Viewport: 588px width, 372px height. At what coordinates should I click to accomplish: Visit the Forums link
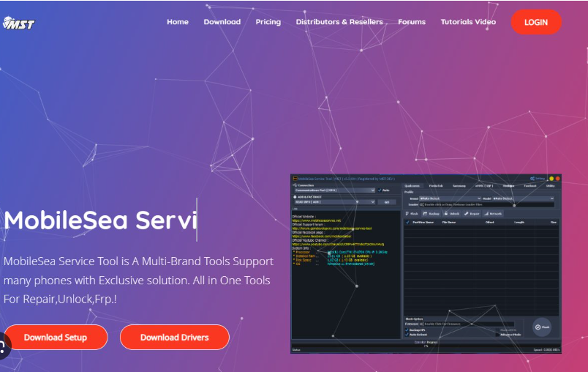(412, 22)
